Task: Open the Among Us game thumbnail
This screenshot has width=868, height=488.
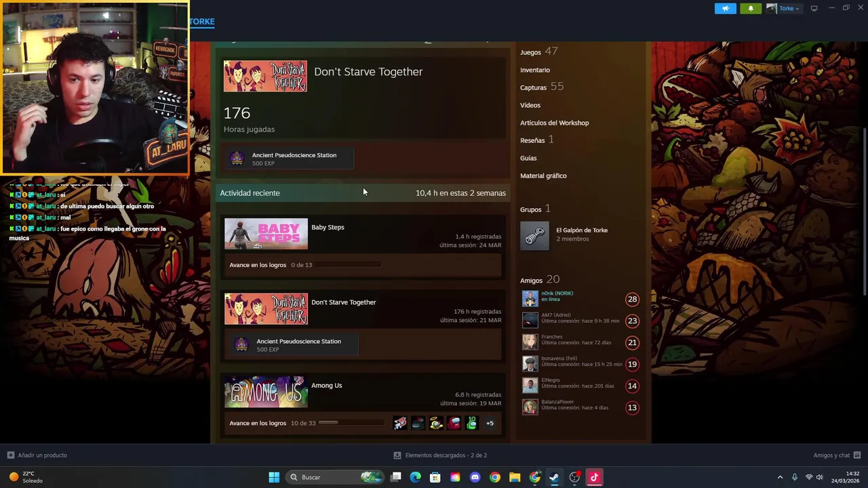Action: coord(266,392)
